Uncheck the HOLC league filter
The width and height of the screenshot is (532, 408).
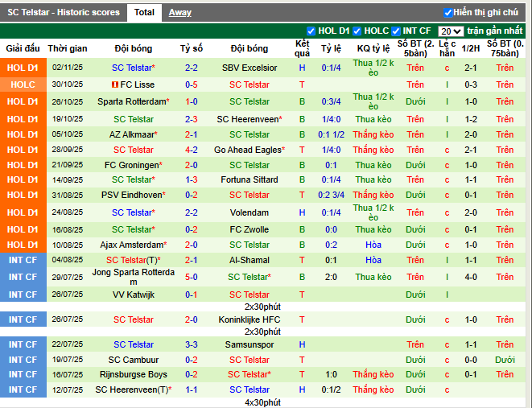357,31
